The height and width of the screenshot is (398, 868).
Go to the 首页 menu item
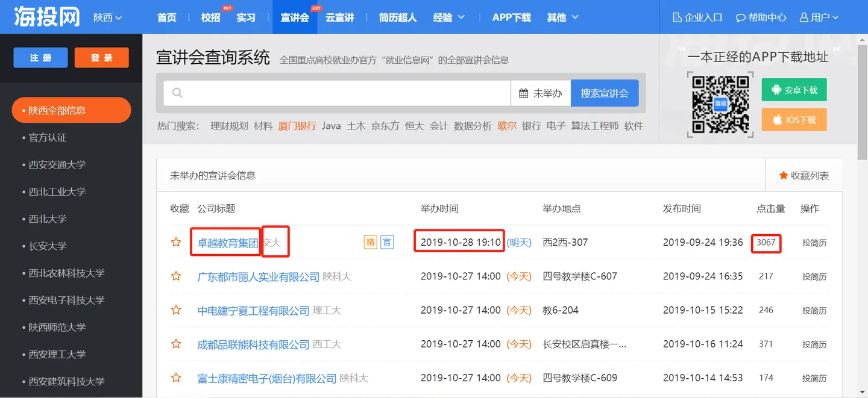tap(166, 17)
